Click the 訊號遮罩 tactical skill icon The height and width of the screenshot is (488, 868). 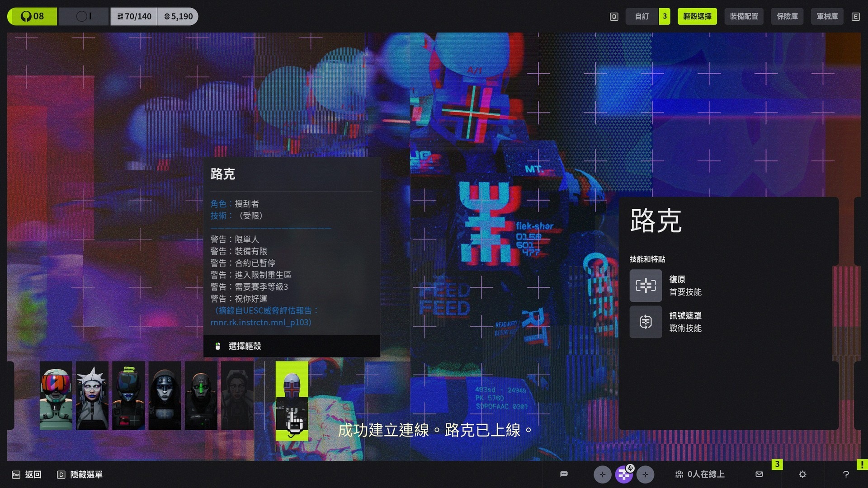coord(645,322)
